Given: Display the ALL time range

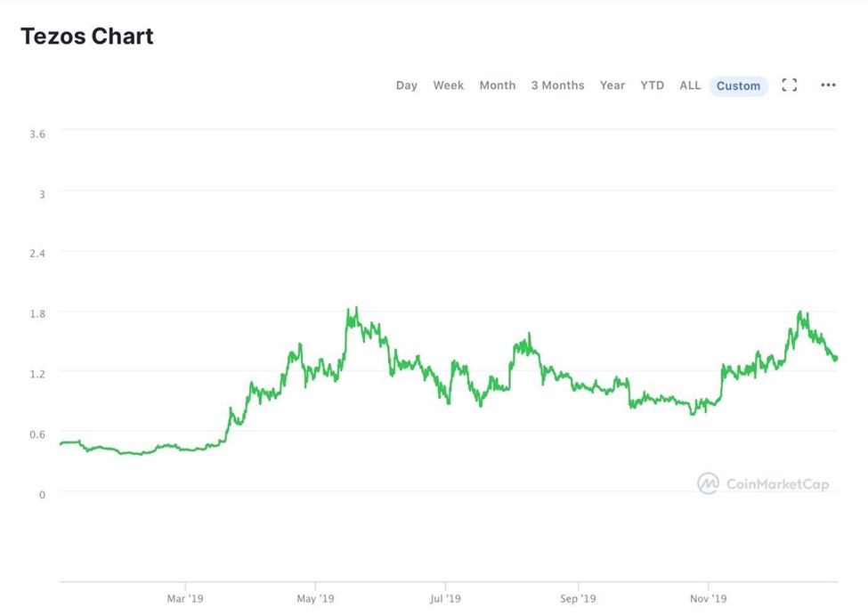Looking at the screenshot, I should (690, 85).
